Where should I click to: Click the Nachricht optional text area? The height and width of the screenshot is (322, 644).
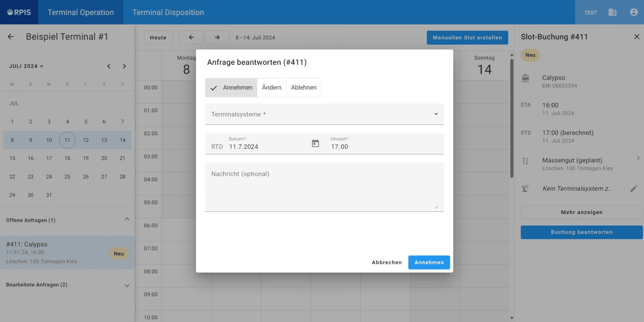pyautogui.click(x=325, y=187)
